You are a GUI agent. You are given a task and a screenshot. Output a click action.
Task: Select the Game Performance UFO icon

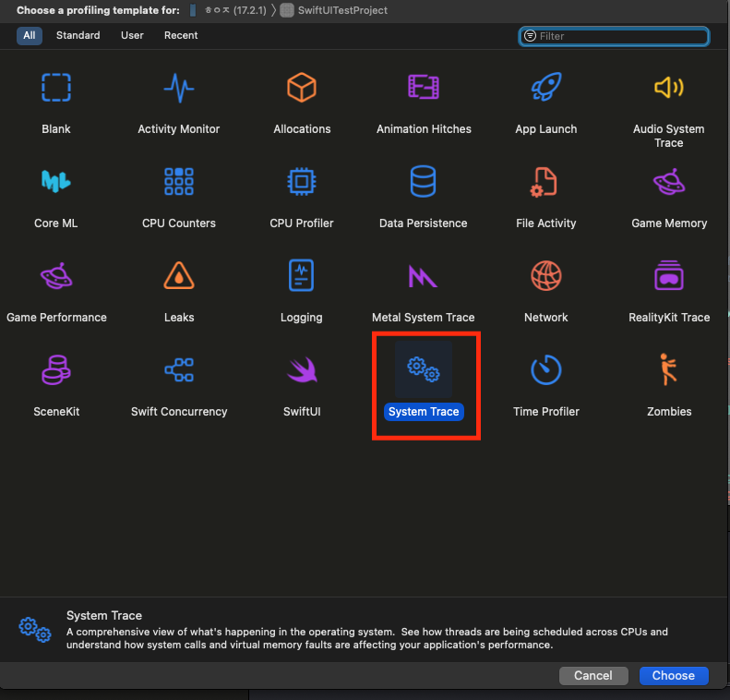coord(56,276)
